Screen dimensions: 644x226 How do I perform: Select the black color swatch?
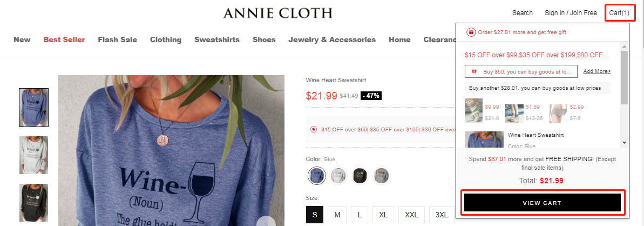(360, 176)
